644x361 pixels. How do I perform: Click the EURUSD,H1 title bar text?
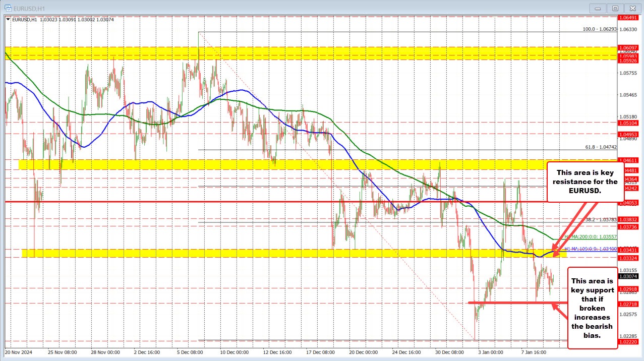pyautogui.click(x=29, y=8)
